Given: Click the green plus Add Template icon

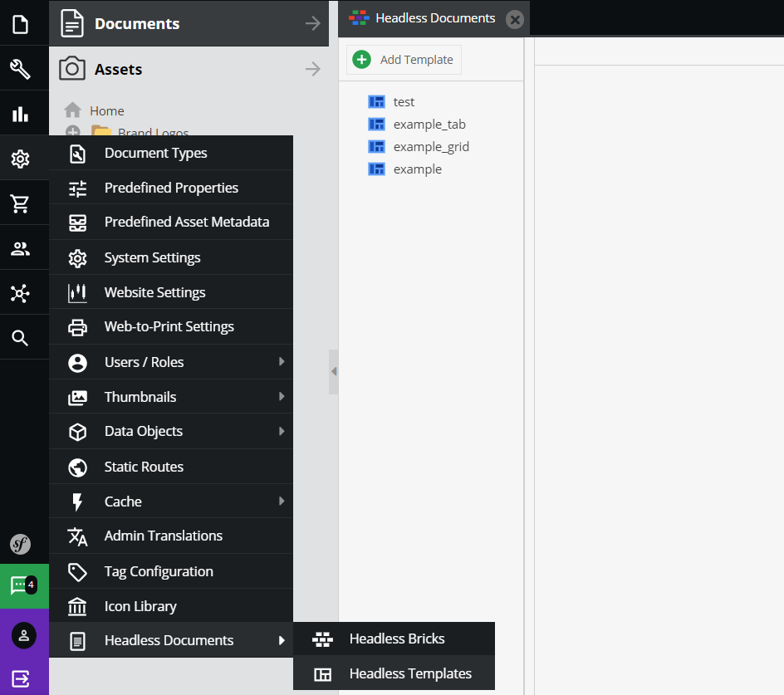Looking at the screenshot, I should [361, 60].
